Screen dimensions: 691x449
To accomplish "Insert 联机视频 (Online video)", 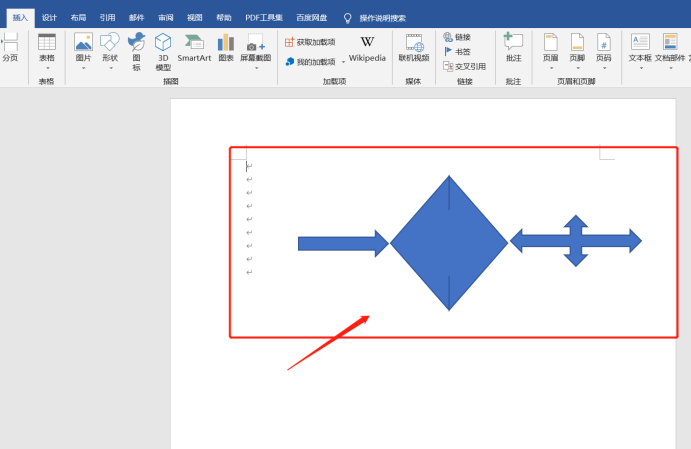I will (x=413, y=46).
